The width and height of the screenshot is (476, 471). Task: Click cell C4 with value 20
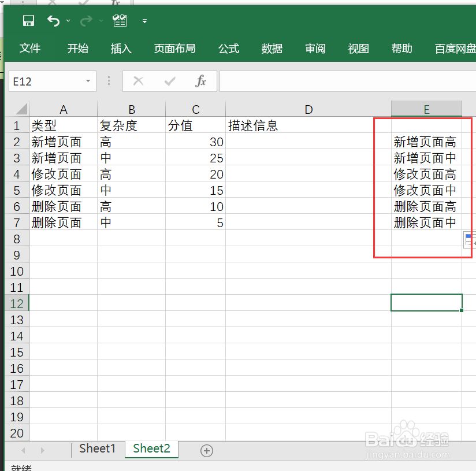coord(195,174)
